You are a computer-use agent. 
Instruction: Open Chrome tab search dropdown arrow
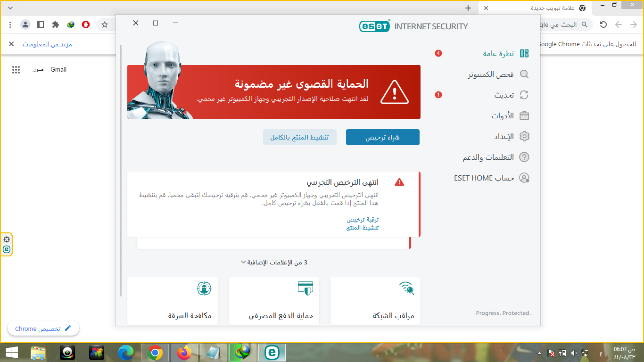pyautogui.click(x=10, y=8)
